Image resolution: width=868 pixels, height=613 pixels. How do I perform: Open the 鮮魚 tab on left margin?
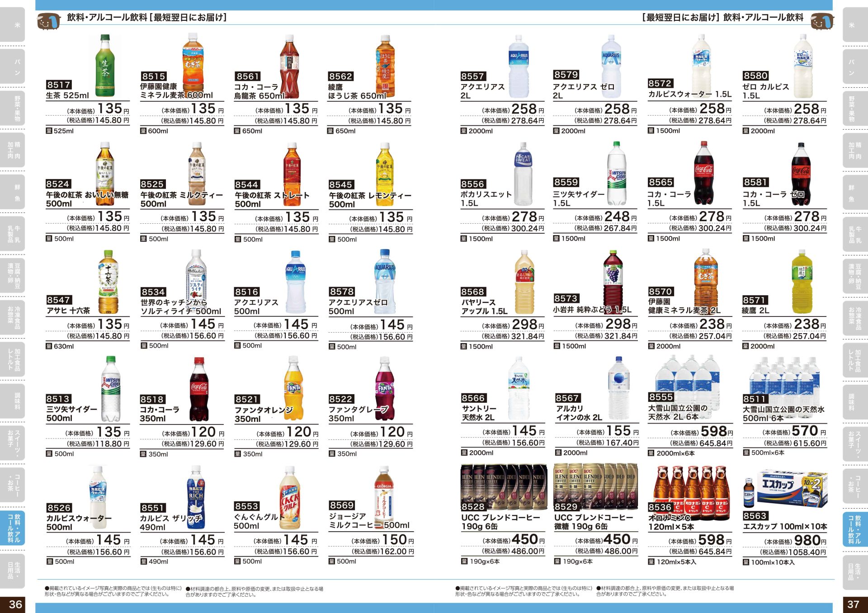point(12,193)
